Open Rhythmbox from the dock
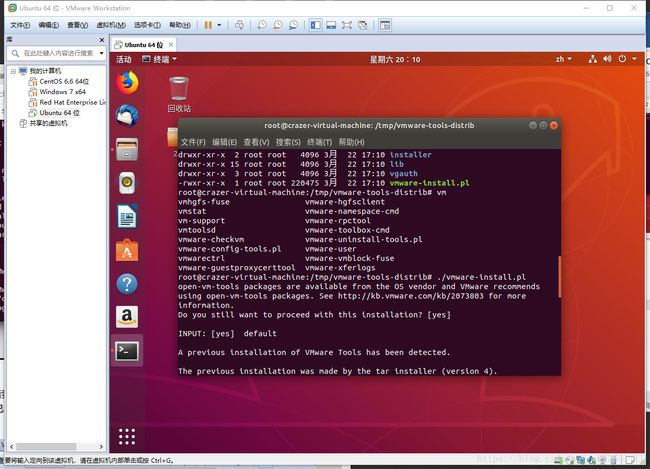This screenshot has width=650, height=469. tap(127, 183)
